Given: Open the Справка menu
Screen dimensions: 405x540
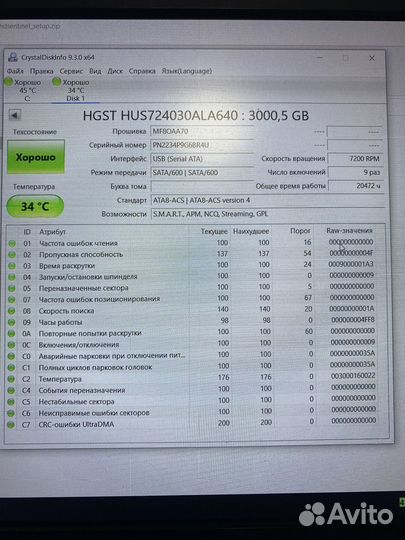Looking at the screenshot, I should click(x=142, y=71).
